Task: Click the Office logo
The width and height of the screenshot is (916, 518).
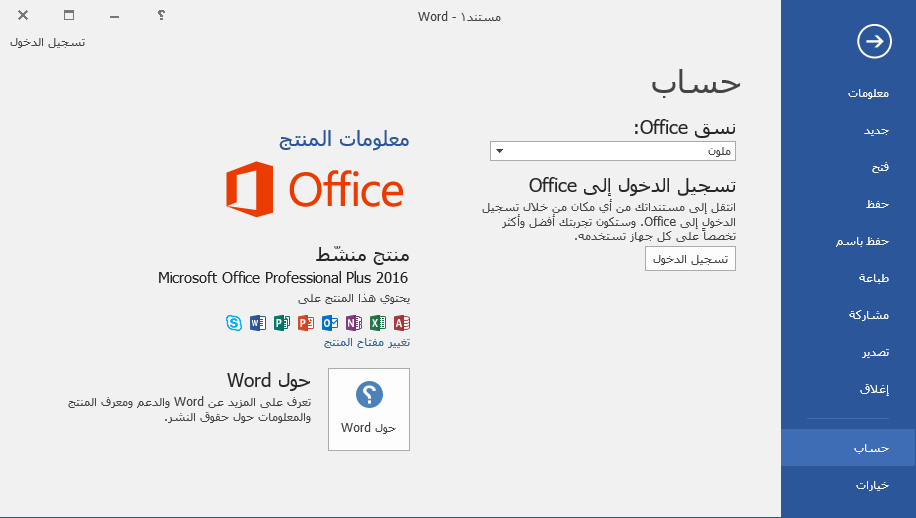Action: 315,189
